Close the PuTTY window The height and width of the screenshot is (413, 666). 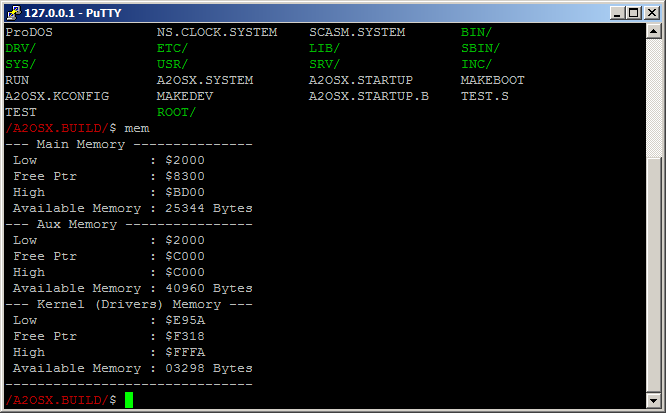652,13
